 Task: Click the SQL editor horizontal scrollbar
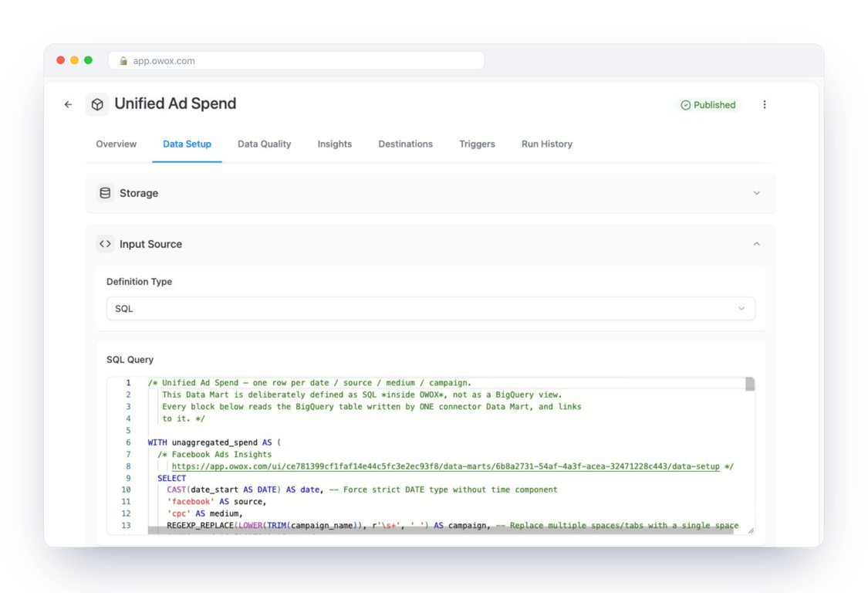[441, 531]
